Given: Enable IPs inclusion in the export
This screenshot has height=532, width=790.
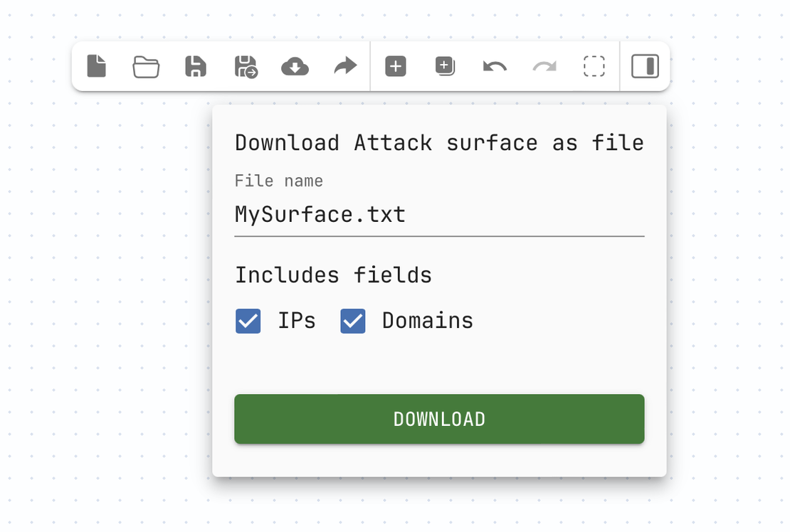Looking at the screenshot, I should point(248,321).
